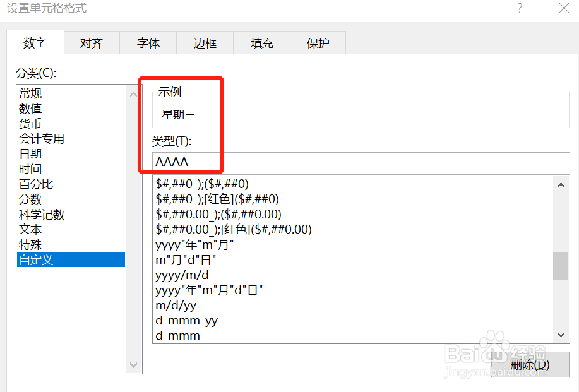The width and height of the screenshot is (579, 392).
Task: Click the dialog close X icon
Action: pos(564,9)
